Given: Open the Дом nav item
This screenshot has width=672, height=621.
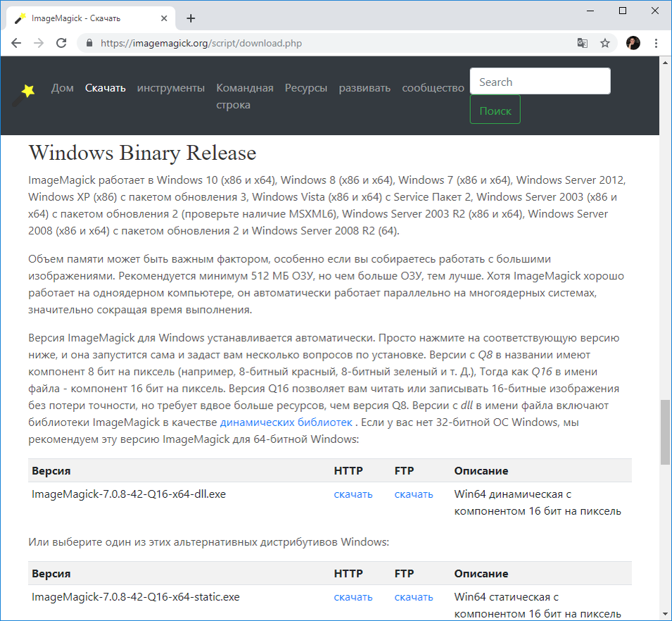Looking at the screenshot, I should pos(63,88).
